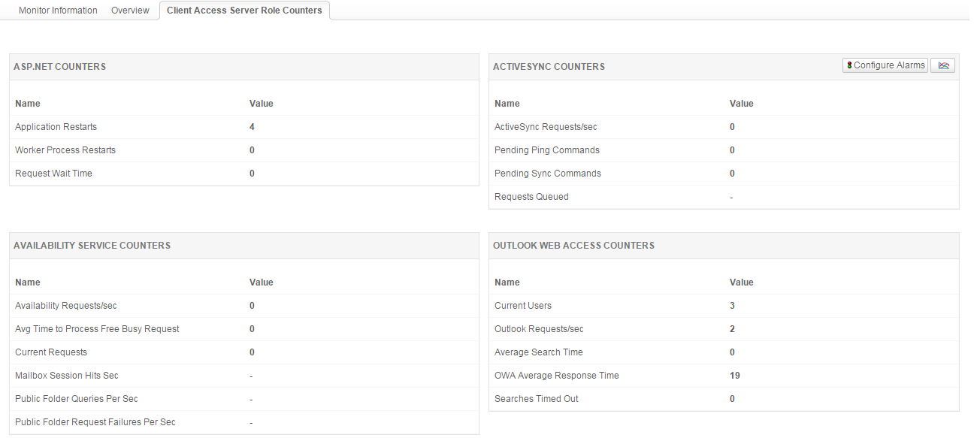Click the ActiveSync Requests/sec counter

tap(546, 127)
